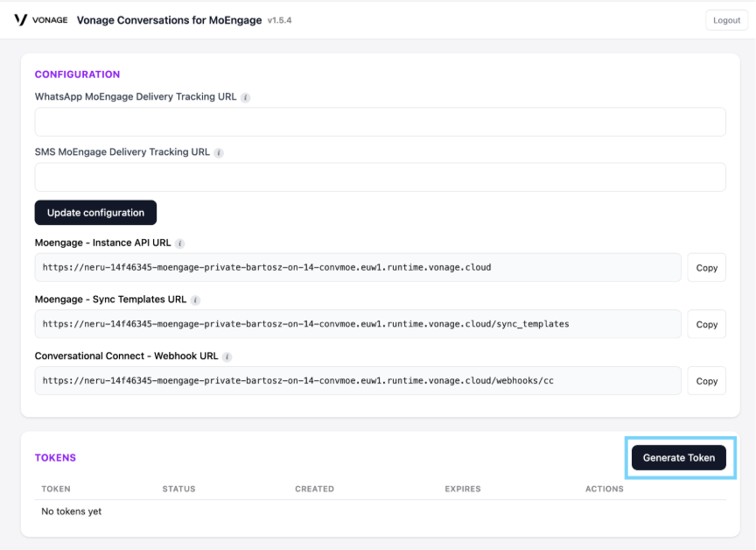This screenshot has width=756, height=550.
Task: Click the CONFIGURATION section heading
Action: (x=77, y=74)
